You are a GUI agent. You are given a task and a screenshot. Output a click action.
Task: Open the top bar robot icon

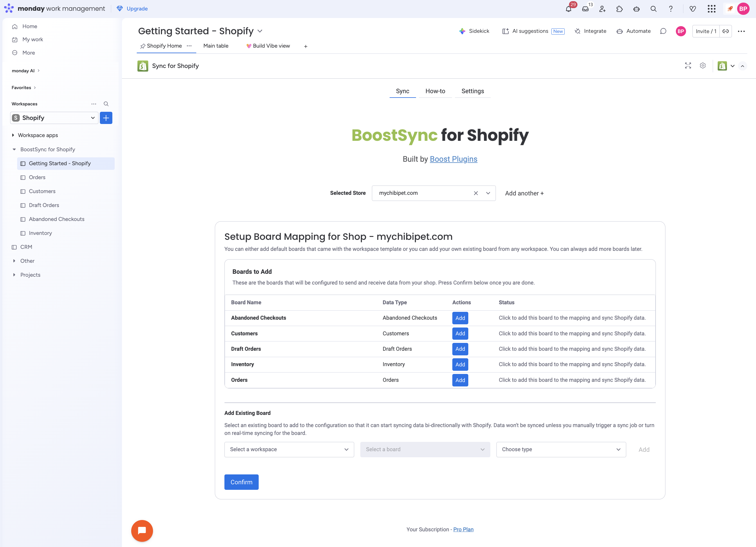(x=636, y=9)
